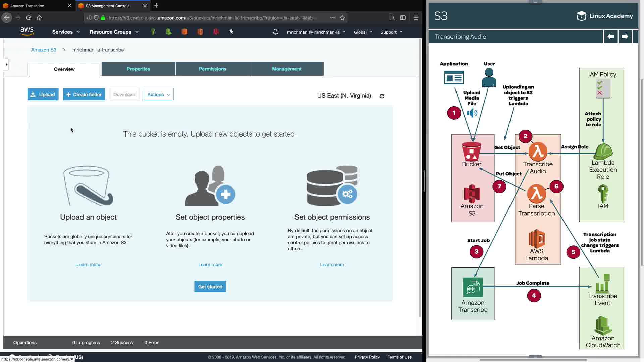The height and width of the screenshot is (362, 644).
Task: Go to next slide with right arrow
Action: pyautogui.click(x=625, y=36)
